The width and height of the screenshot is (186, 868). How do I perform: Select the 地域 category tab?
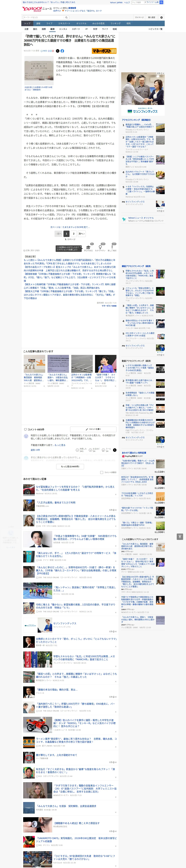coord(114,29)
